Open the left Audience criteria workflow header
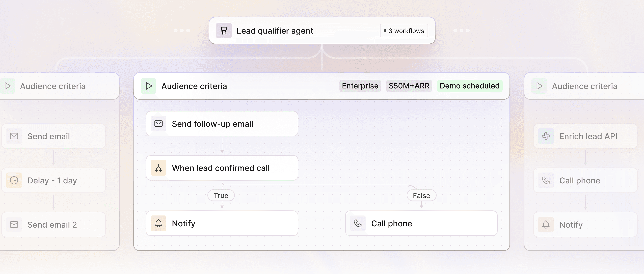Screen dimensions: 644x274 pyautogui.click(x=53, y=86)
